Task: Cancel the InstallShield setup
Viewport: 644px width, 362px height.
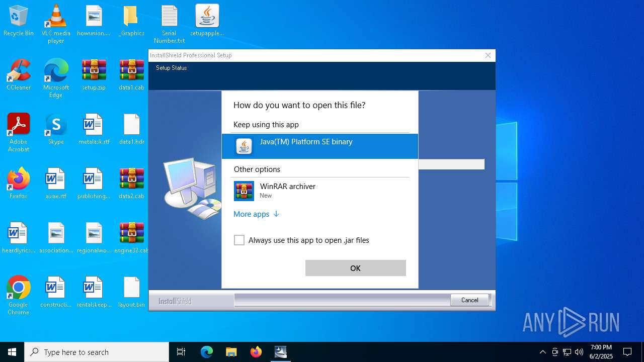Action: pos(469,300)
